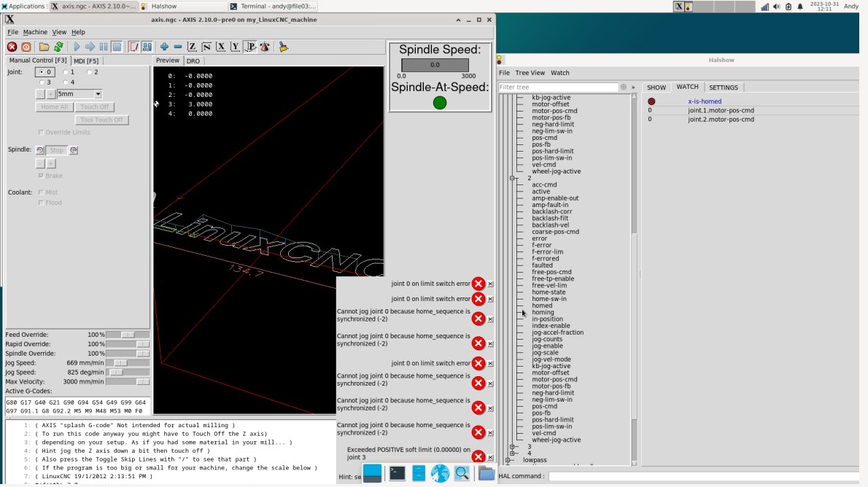Viewport: 868px width, 487px height.
Task: Clear live plot with the broom icon
Action: click(284, 47)
